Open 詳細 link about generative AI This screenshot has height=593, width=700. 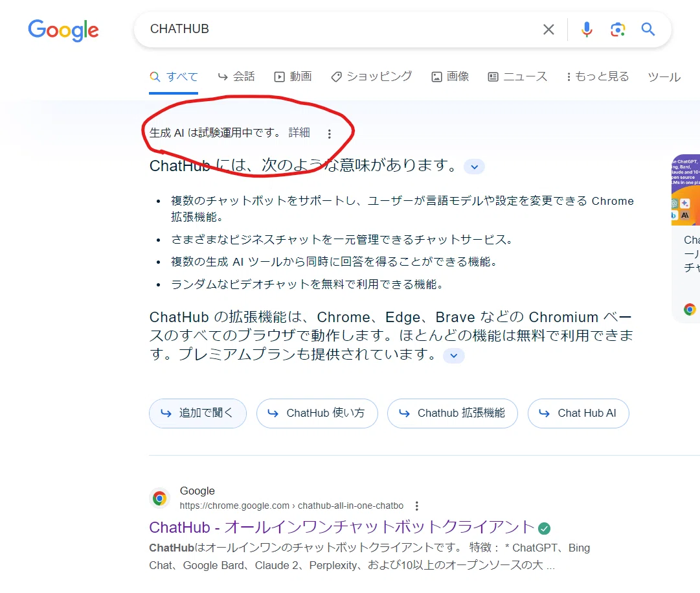click(x=299, y=133)
